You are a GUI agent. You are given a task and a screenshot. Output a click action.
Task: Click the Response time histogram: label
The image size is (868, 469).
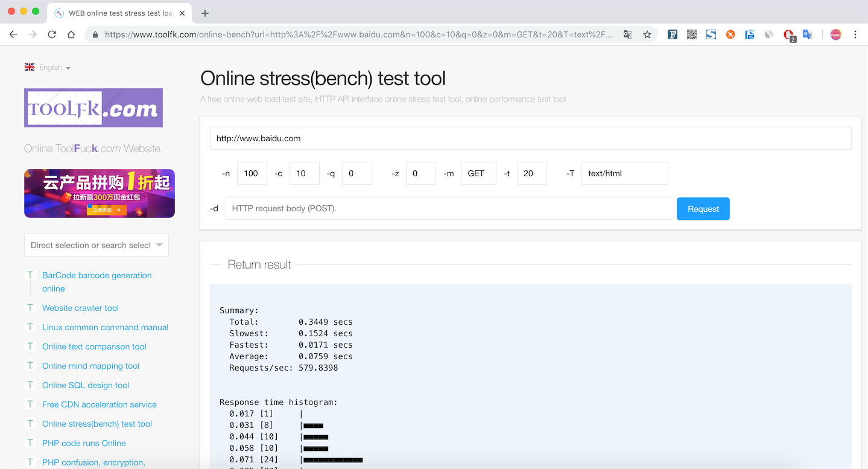[279, 402]
